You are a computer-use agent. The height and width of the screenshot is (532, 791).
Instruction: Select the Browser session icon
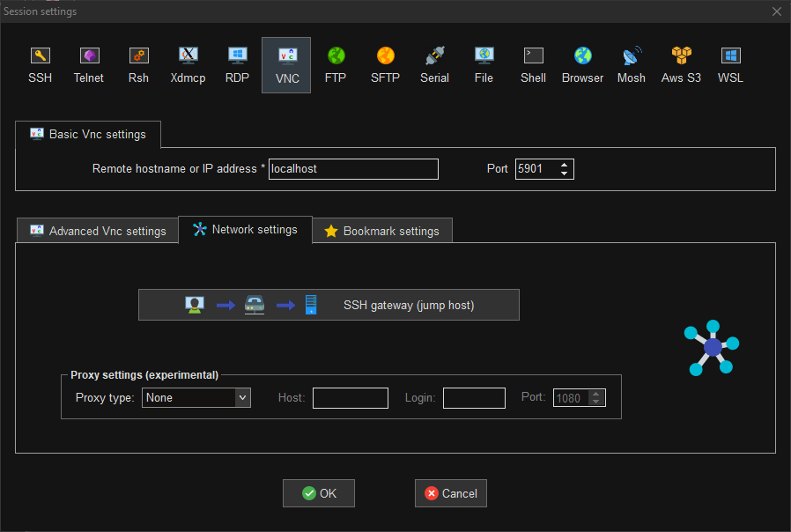point(582,65)
